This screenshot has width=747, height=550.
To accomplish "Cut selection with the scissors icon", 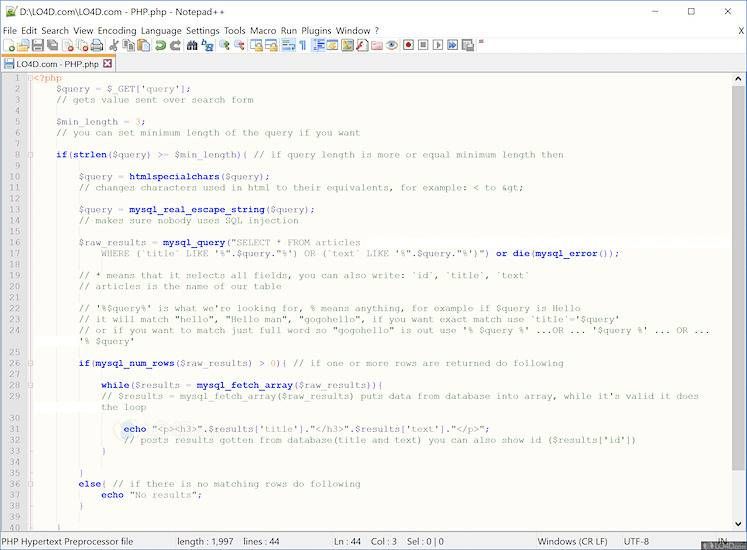I will (x=113, y=45).
